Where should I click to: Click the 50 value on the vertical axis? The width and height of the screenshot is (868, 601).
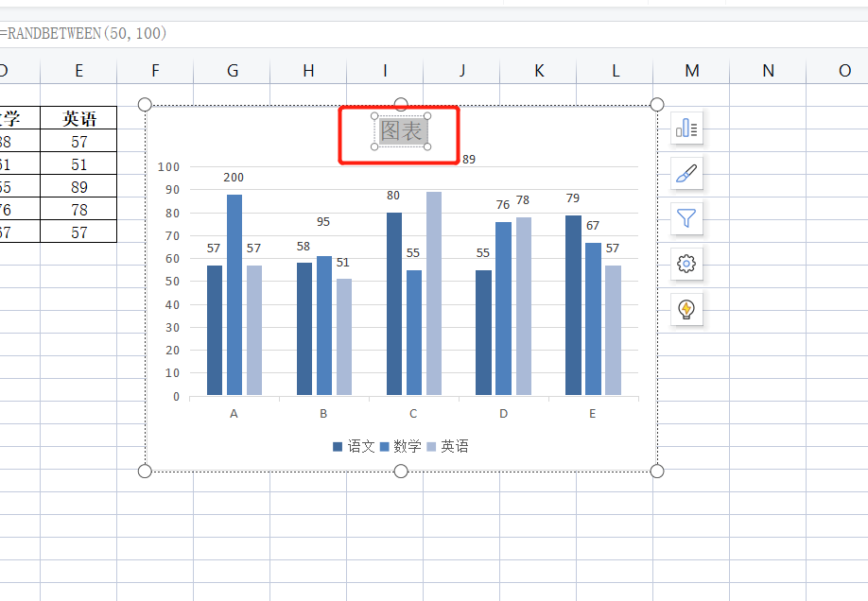[172, 282]
